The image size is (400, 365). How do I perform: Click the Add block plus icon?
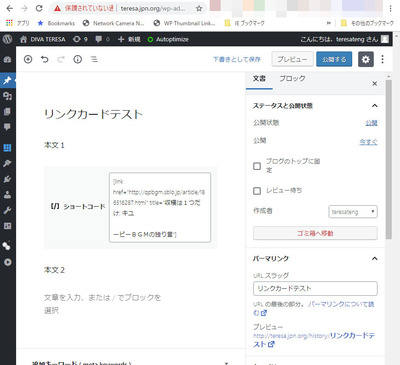[28, 59]
